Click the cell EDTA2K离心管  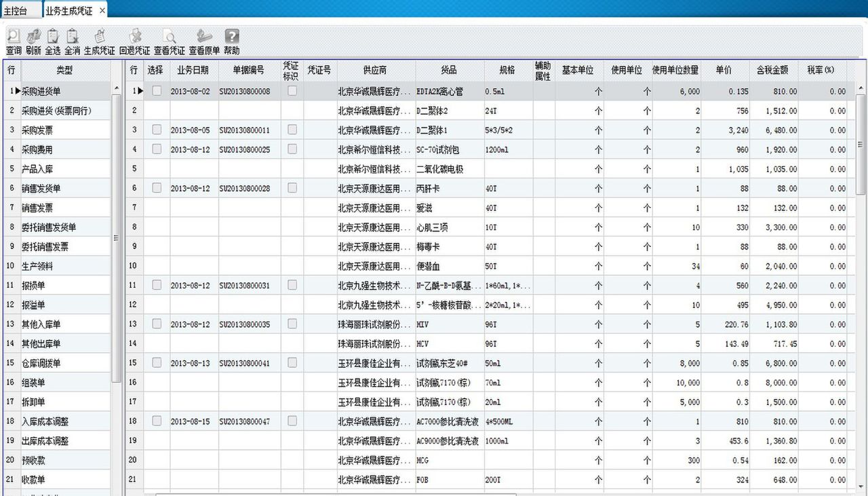click(449, 91)
